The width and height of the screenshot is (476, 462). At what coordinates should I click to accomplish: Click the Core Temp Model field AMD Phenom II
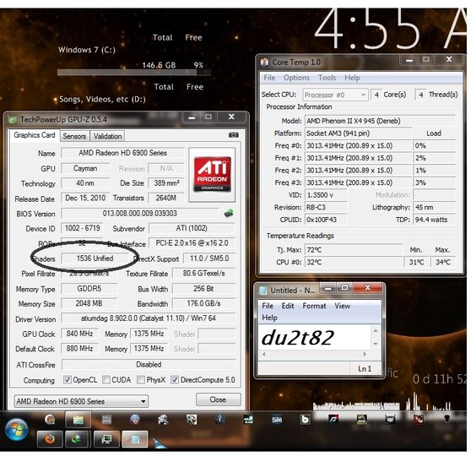(381, 121)
